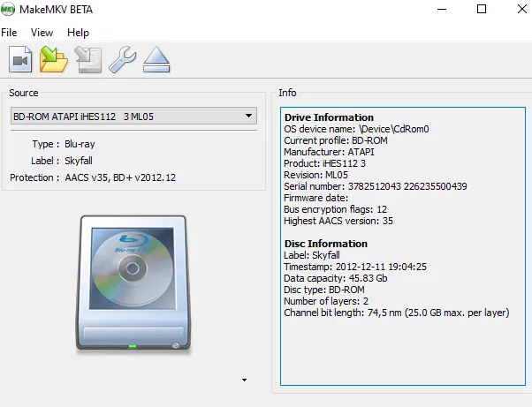This screenshot has width=532, height=407.
Task: Click the 'Firmware date:' line
Action: point(315,198)
